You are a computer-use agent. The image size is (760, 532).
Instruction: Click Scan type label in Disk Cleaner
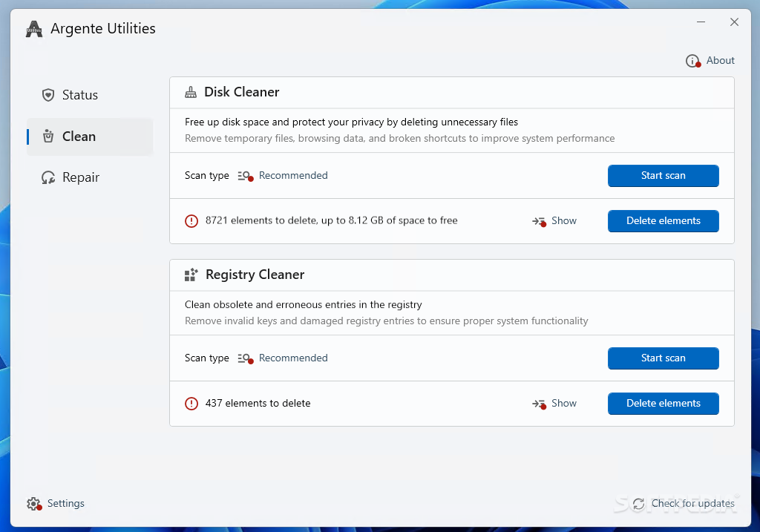pos(207,175)
